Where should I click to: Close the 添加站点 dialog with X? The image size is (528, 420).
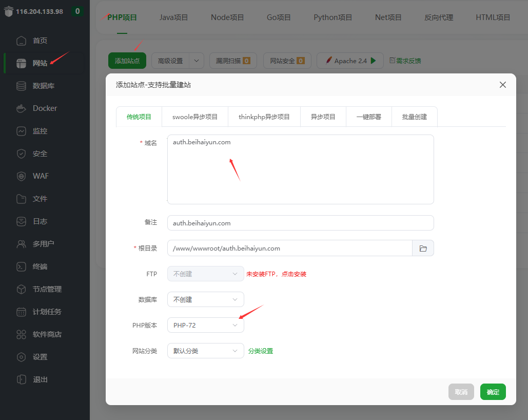point(502,85)
